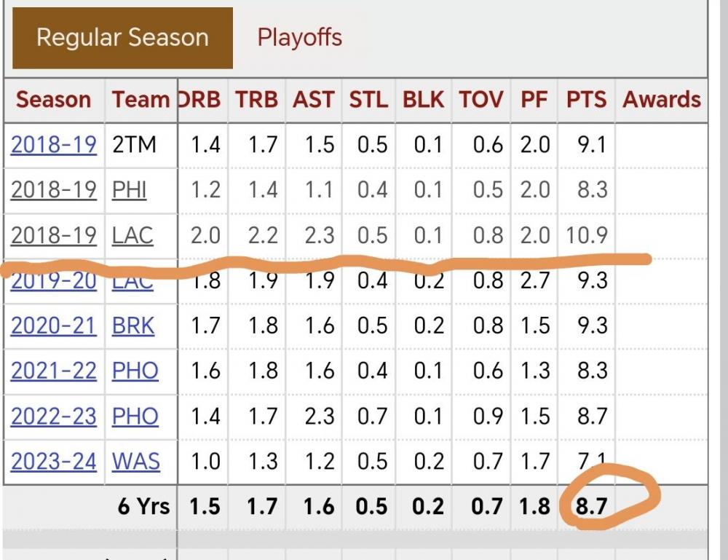Image resolution: width=728 pixels, height=560 pixels.
Task: Open the WAS team link
Action: [136, 461]
